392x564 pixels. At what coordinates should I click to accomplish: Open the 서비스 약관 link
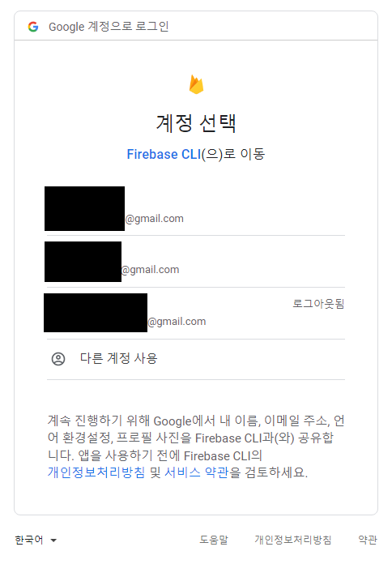pyautogui.click(x=196, y=472)
